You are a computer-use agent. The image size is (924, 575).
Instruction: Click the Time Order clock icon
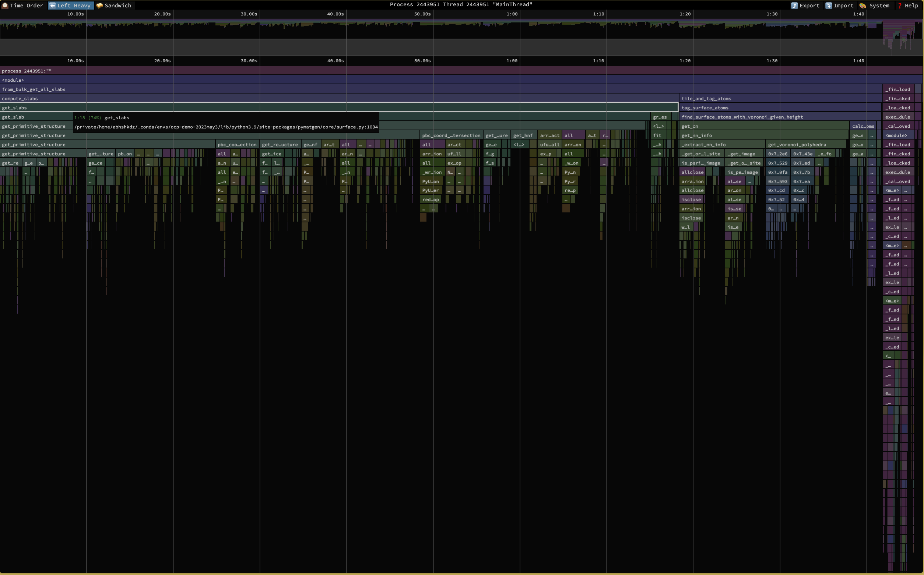tap(5, 5)
